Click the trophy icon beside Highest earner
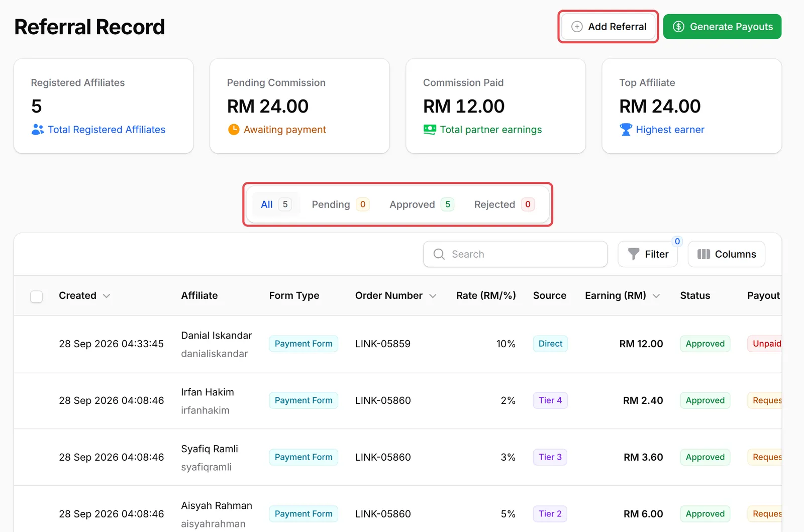This screenshot has width=804, height=532. click(626, 130)
